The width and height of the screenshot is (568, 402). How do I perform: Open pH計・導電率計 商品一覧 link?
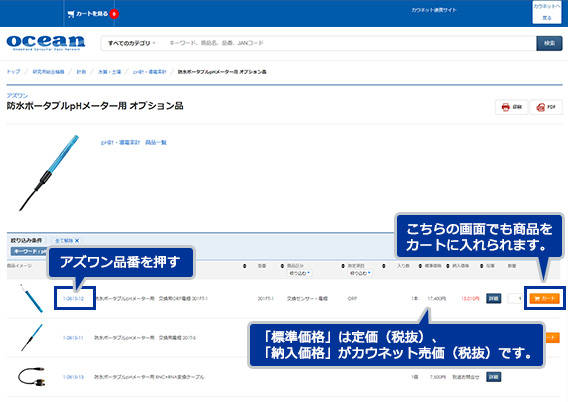tap(134, 142)
